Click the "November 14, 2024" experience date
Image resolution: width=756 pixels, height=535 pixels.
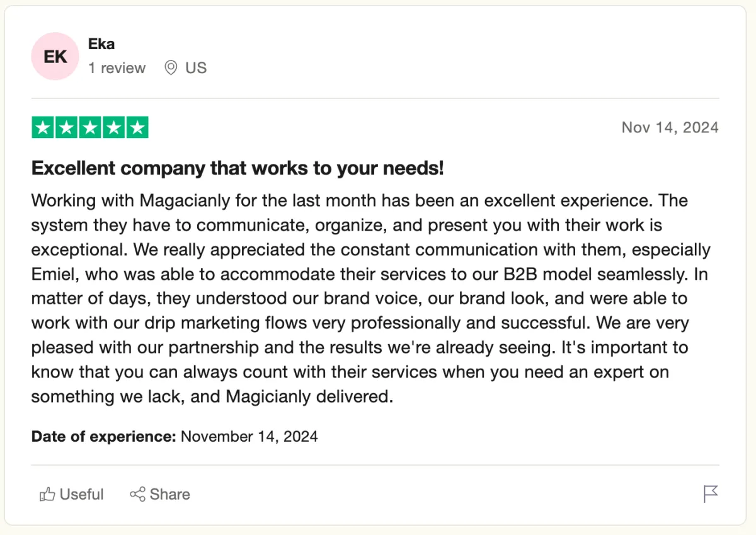point(249,436)
